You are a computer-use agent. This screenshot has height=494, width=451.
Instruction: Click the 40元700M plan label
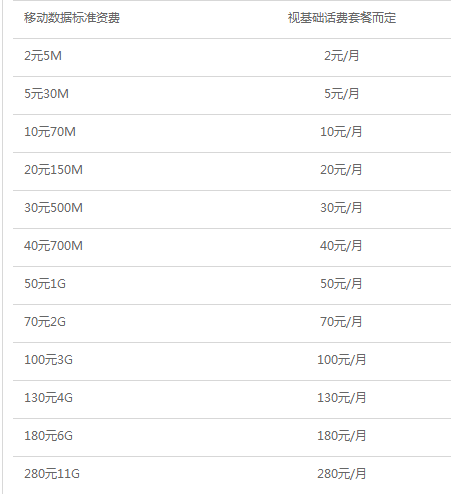coord(53,246)
